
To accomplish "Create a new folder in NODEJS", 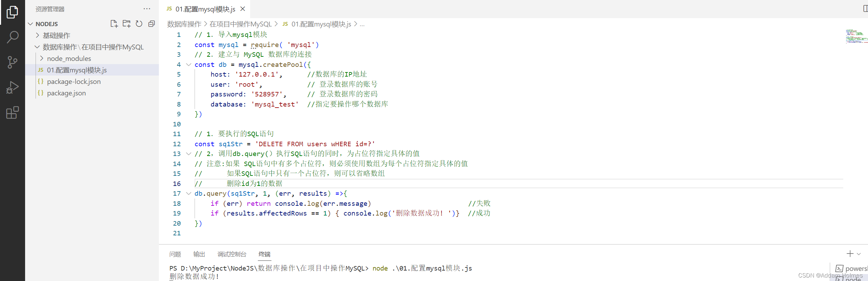I will [126, 24].
